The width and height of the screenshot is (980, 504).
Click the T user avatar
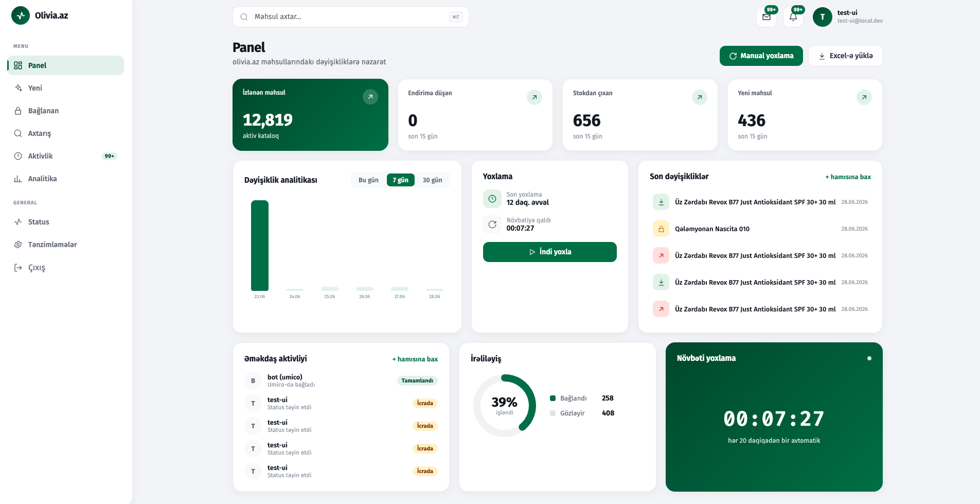click(823, 17)
